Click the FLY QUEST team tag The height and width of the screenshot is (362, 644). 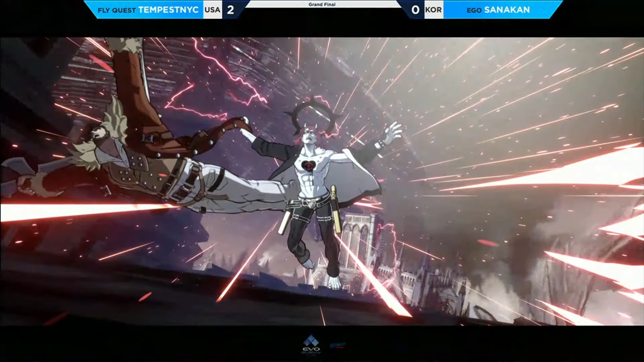coord(116,10)
